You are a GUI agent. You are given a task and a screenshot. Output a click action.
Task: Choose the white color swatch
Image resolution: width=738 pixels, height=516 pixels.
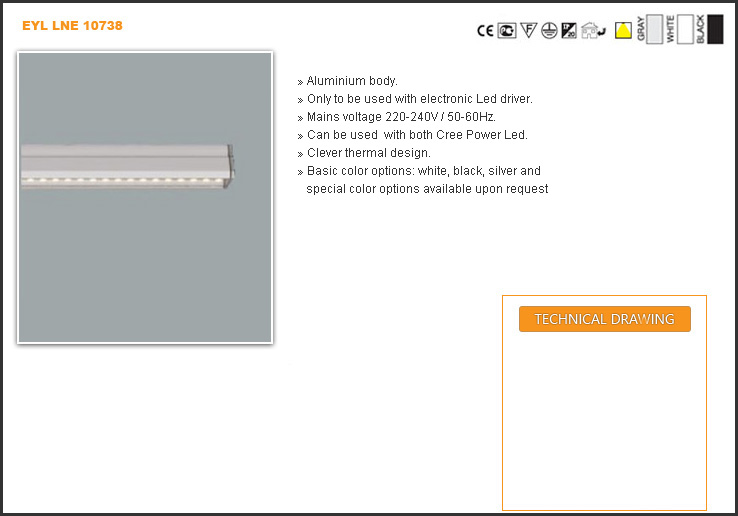pos(685,29)
